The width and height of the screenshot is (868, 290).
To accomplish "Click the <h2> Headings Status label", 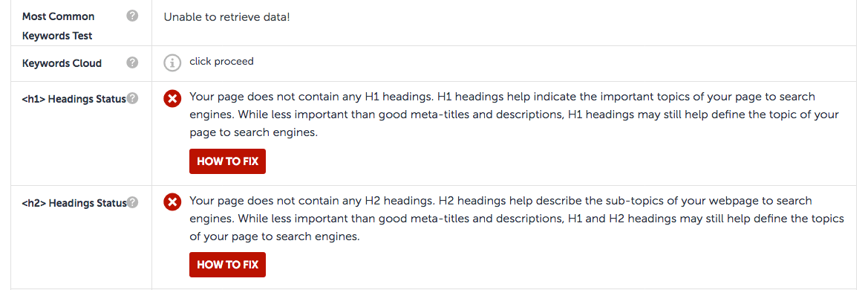I will (74, 204).
